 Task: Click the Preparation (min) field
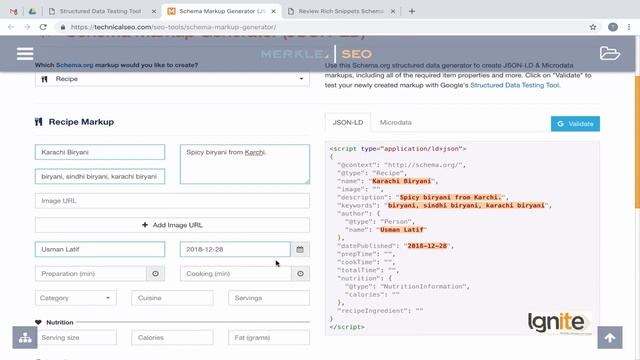pos(91,273)
